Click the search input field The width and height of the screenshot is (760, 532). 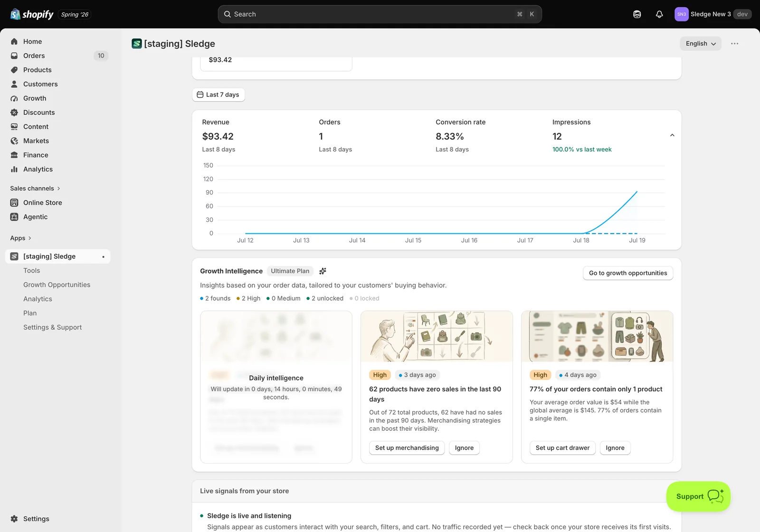pos(380,14)
